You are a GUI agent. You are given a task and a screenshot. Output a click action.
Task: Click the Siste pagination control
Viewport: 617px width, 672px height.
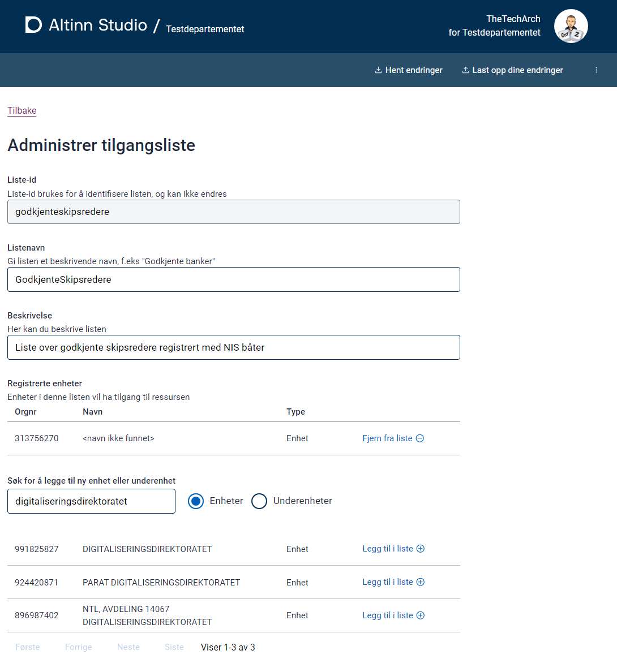pyautogui.click(x=174, y=647)
